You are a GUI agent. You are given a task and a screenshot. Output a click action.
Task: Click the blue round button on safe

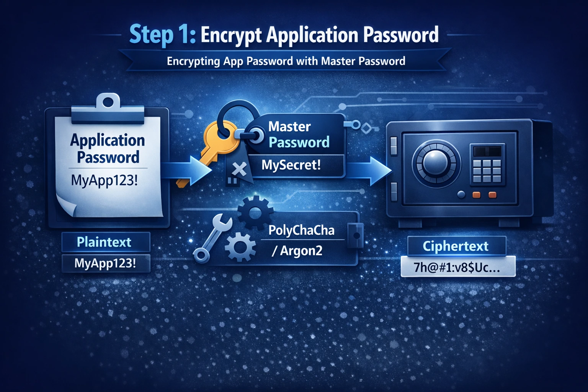[x=462, y=195]
